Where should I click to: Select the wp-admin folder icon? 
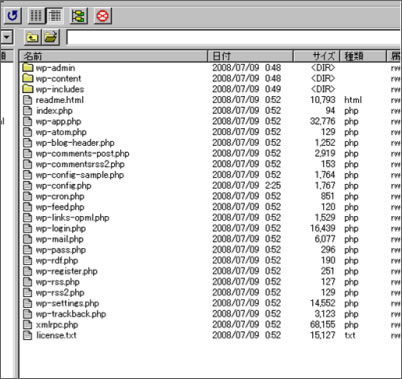point(28,68)
